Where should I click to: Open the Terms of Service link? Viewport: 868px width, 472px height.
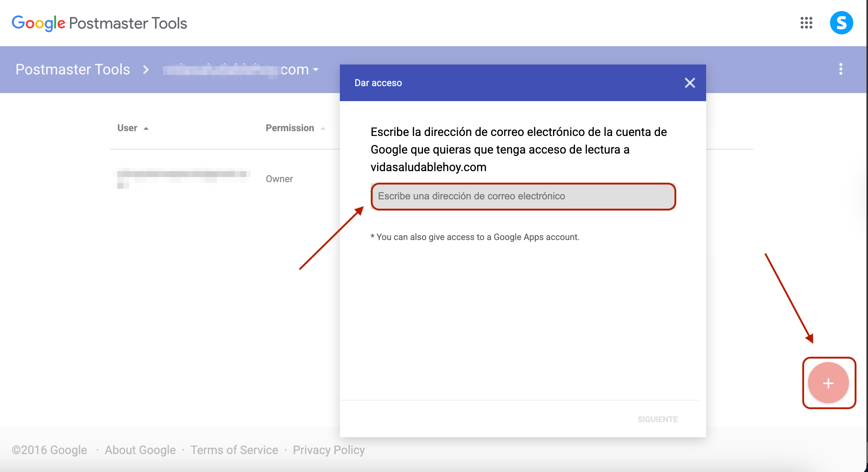coord(234,450)
